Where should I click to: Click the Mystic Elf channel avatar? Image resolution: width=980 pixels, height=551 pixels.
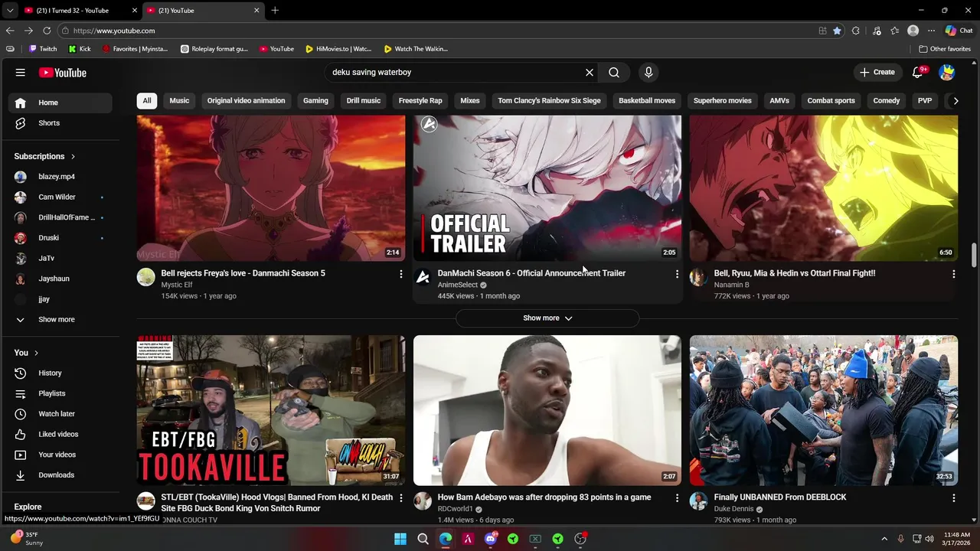coord(146,277)
